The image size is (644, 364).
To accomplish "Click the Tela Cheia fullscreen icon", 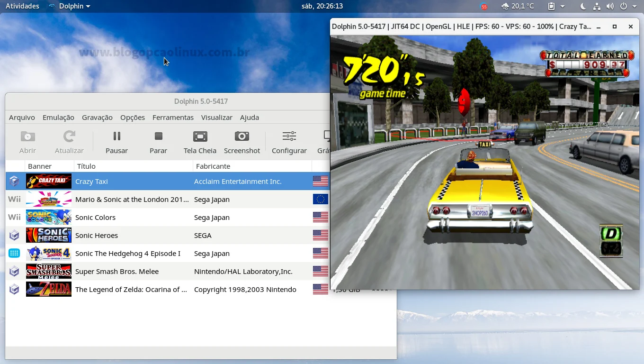I will coord(200,136).
